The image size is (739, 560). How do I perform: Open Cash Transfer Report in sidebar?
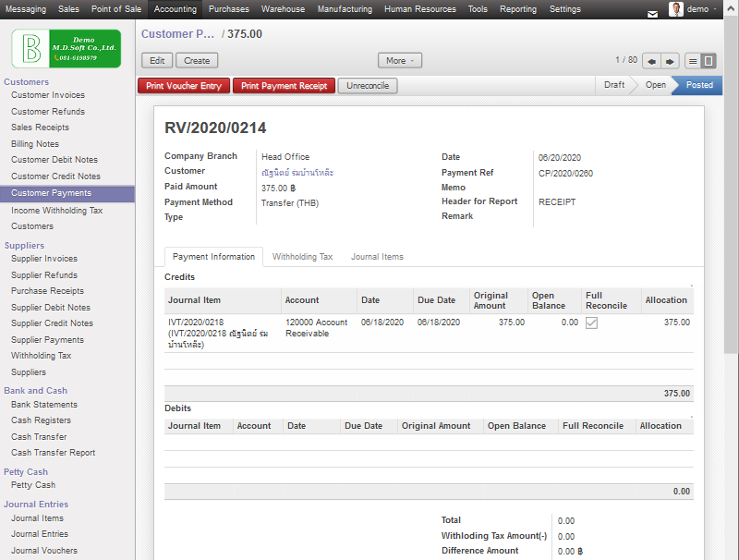pyautogui.click(x=54, y=453)
